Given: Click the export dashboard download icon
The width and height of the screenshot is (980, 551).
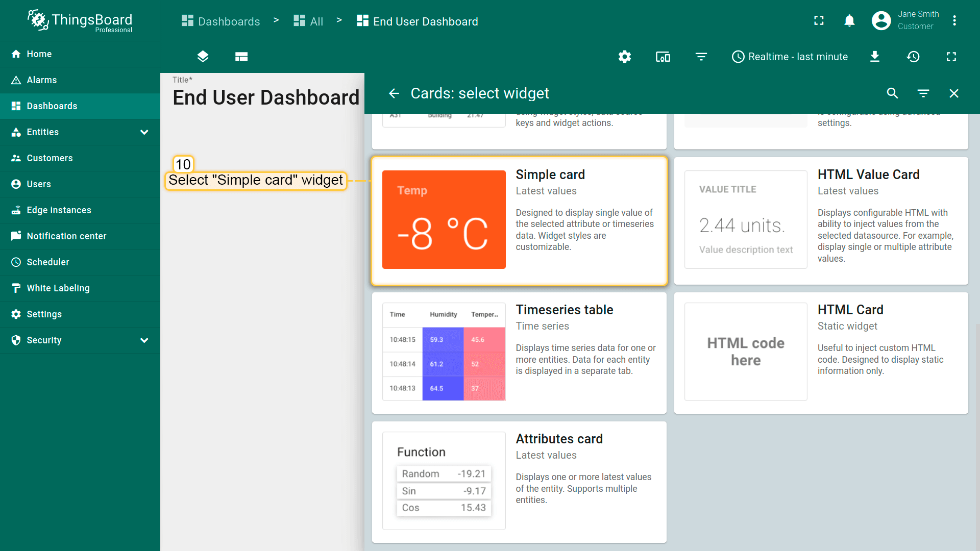Looking at the screenshot, I should click(874, 57).
